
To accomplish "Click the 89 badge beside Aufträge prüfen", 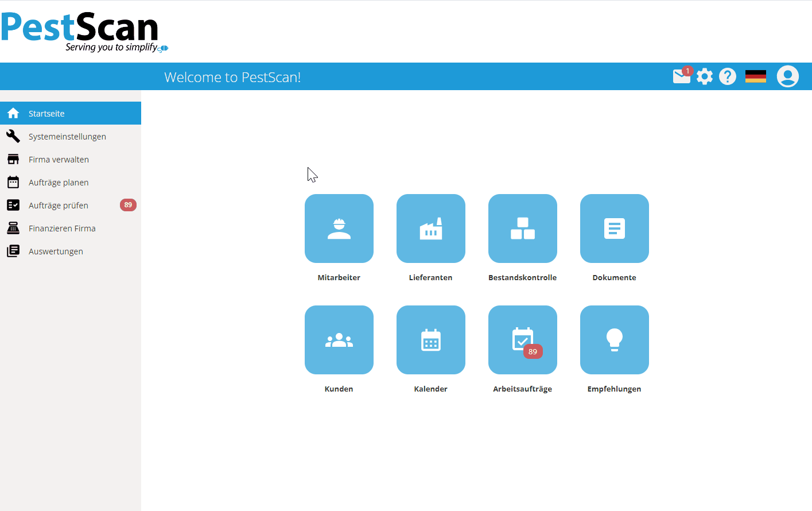I will click(128, 205).
